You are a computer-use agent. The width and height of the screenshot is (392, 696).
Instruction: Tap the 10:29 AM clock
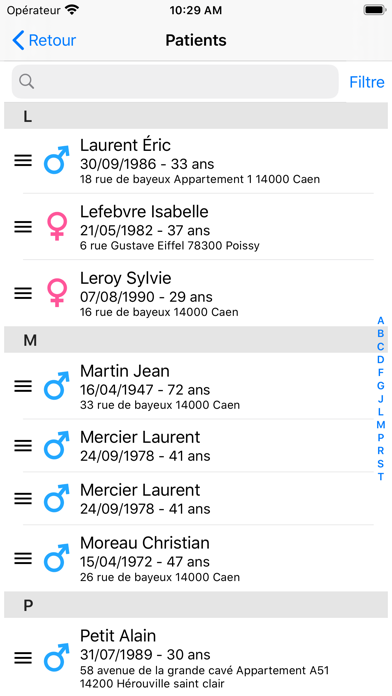pos(196,10)
